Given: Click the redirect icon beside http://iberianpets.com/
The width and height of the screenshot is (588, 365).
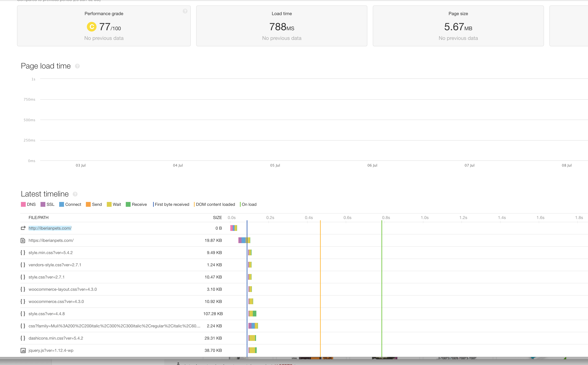Looking at the screenshot, I should tap(23, 228).
